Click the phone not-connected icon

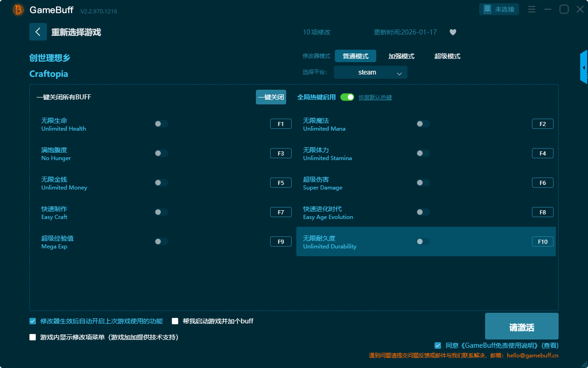pyautogui.click(x=487, y=9)
